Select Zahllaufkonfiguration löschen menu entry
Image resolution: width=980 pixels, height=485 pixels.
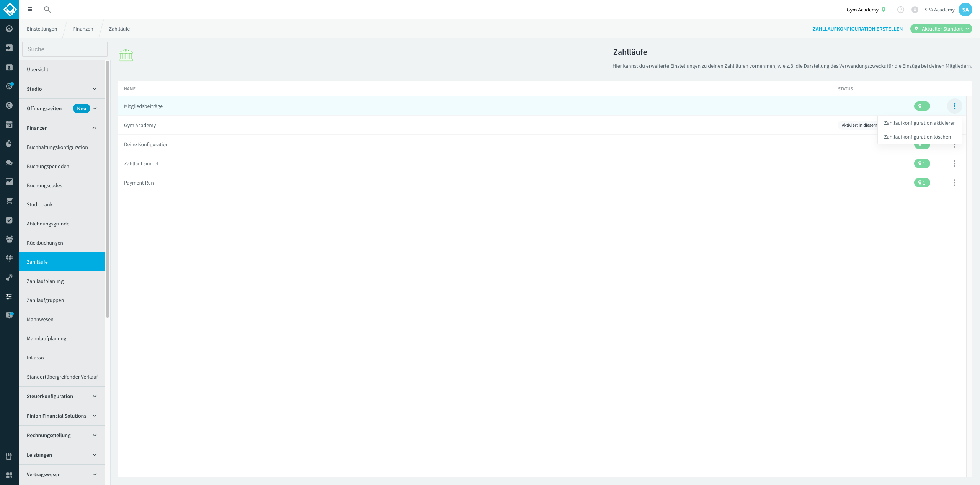pyautogui.click(x=920, y=137)
